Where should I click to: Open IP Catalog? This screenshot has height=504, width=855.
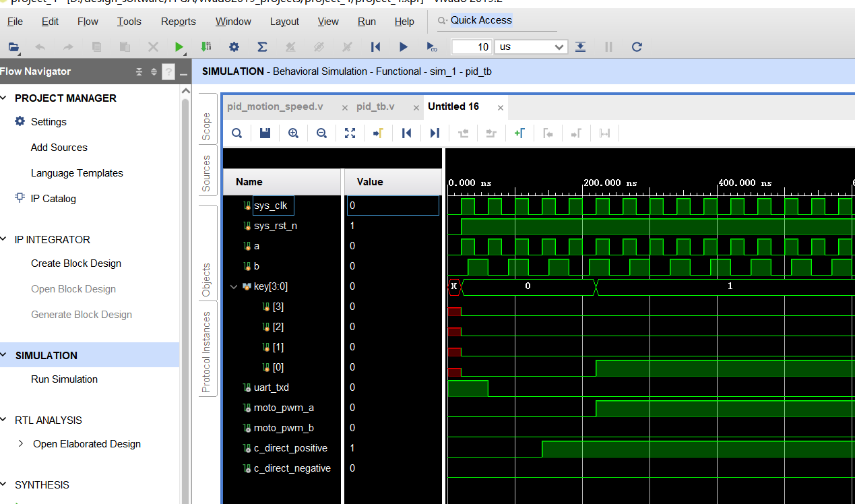[x=53, y=199]
